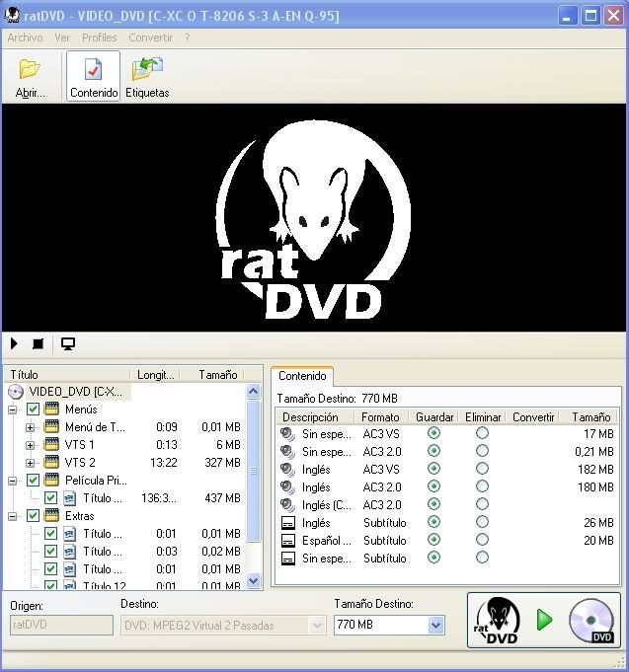Open the Profiles menu
This screenshot has height=672, width=629.
tap(100, 37)
